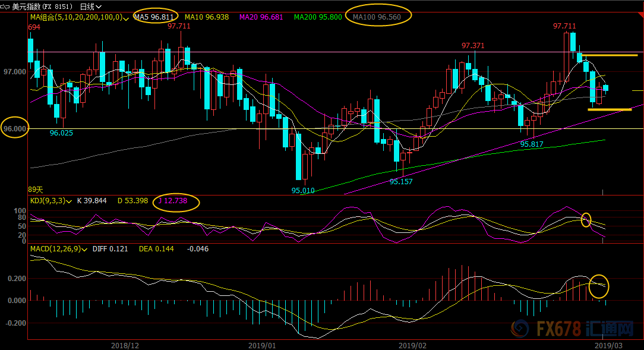The width and height of the screenshot is (644, 350).
Task: Click the 2019/03 date axis label
Action: tap(608, 345)
